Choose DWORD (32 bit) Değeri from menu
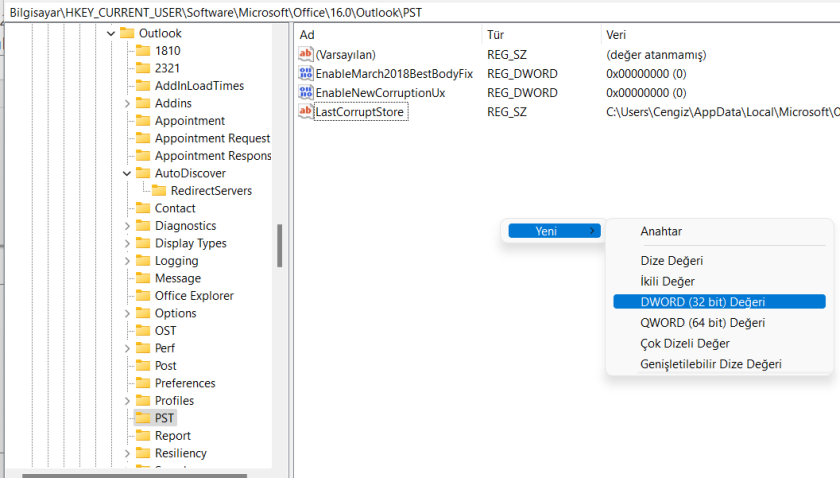Image resolution: width=840 pixels, height=478 pixels. (702, 302)
